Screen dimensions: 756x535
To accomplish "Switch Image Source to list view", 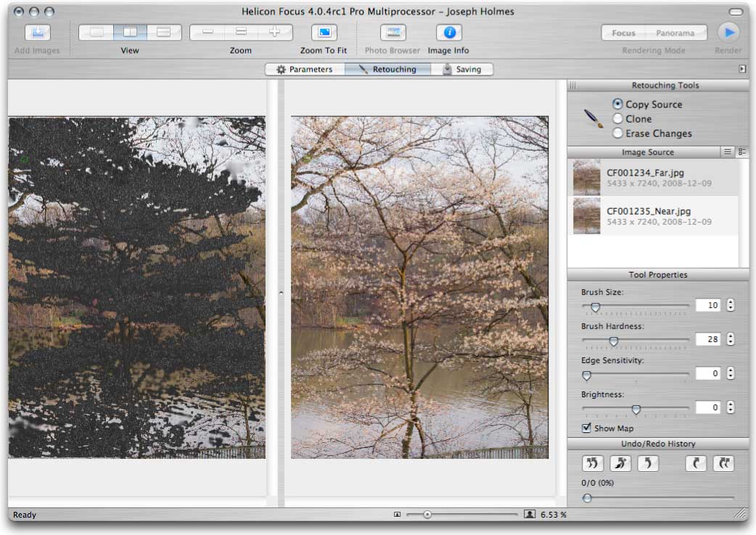I will (728, 152).
